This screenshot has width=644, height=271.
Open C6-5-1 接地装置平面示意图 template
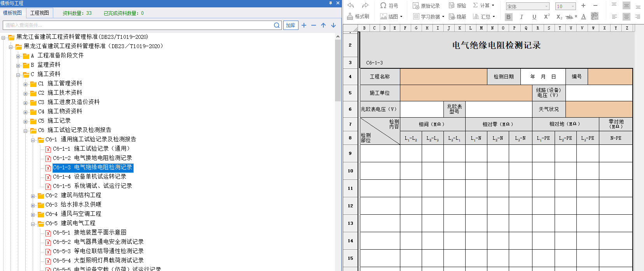89,233
